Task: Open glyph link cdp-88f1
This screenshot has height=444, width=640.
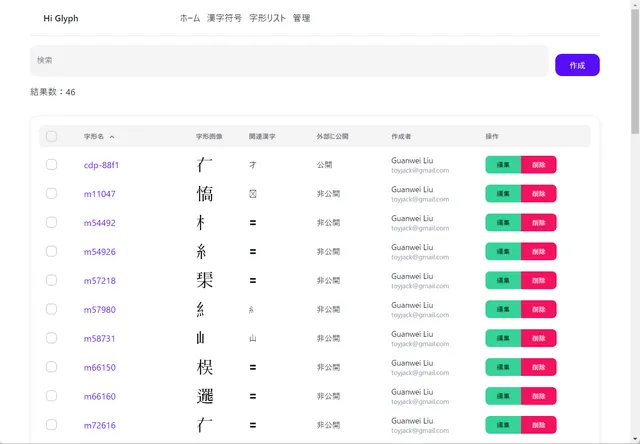Action: tap(101, 165)
